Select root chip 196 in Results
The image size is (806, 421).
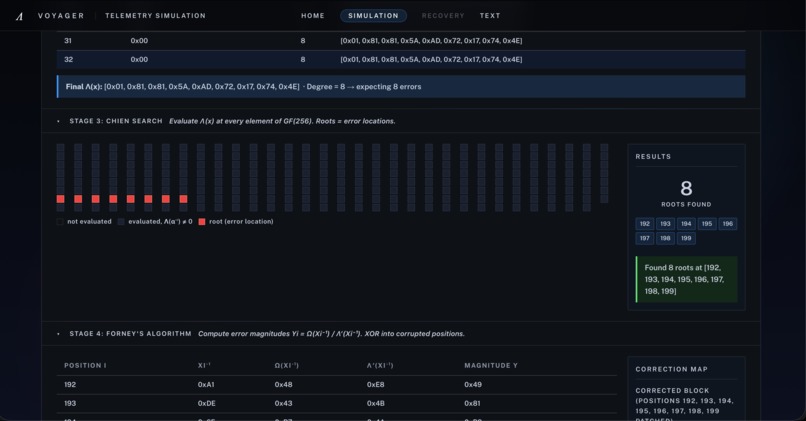click(x=728, y=224)
